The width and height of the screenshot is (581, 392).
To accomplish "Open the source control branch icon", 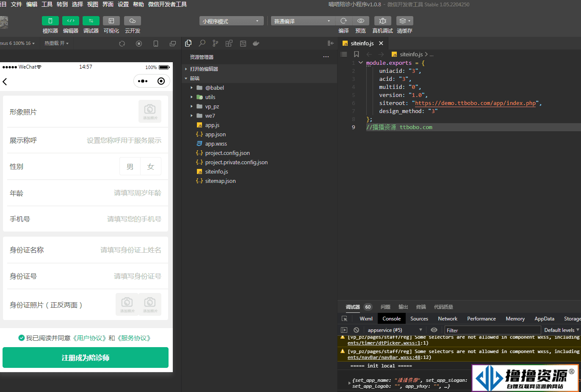I will pyautogui.click(x=216, y=43).
